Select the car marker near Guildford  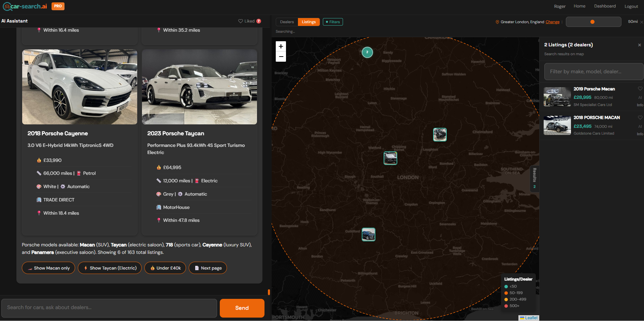(x=368, y=234)
